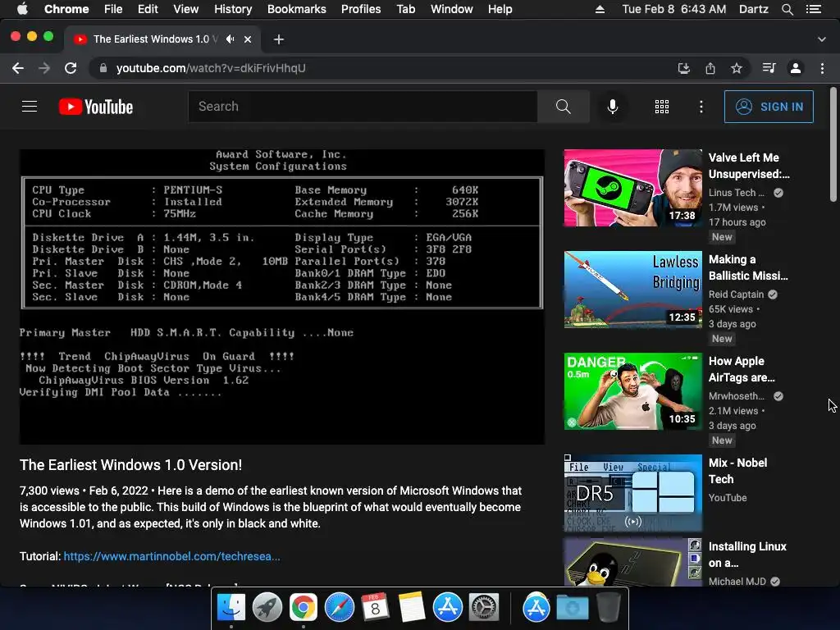Start voice search with the microphone icon

pos(612,107)
